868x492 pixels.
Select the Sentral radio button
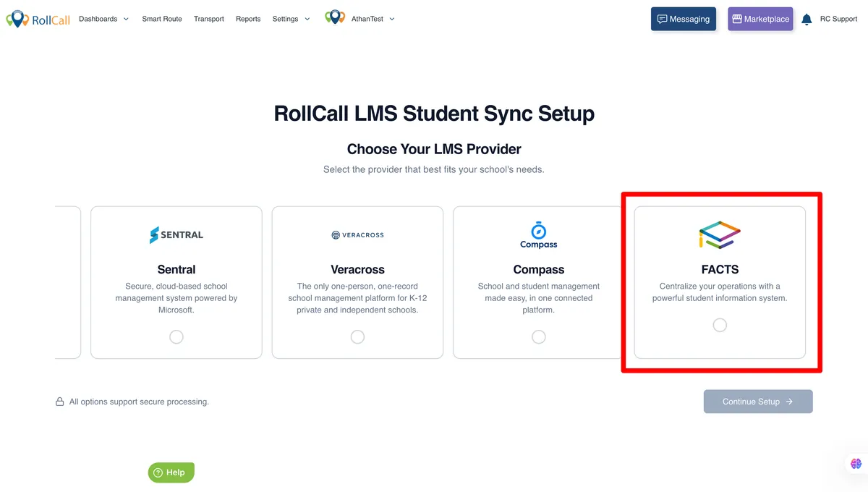click(x=176, y=337)
